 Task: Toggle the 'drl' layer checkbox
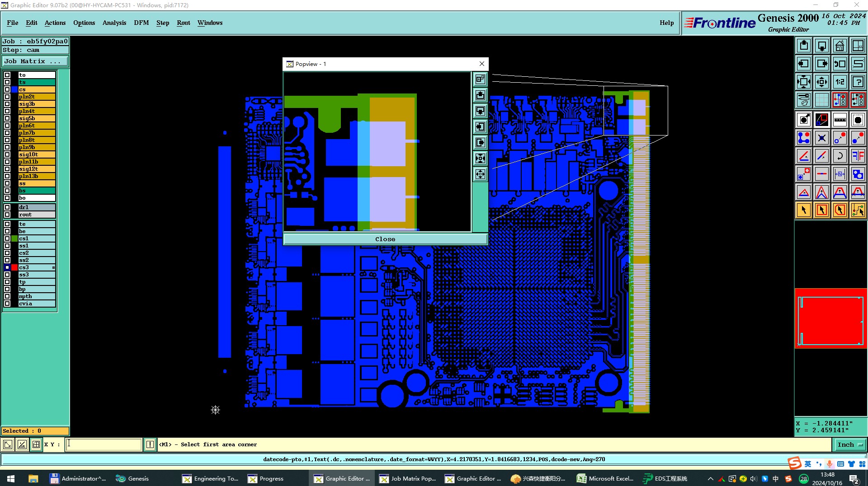click(7, 207)
